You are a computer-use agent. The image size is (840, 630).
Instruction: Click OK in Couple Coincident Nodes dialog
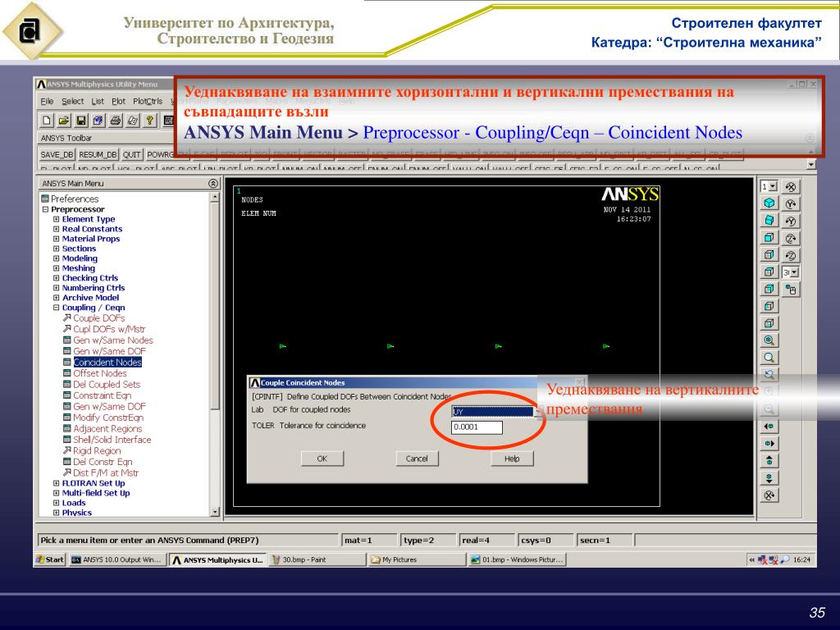(x=322, y=459)
